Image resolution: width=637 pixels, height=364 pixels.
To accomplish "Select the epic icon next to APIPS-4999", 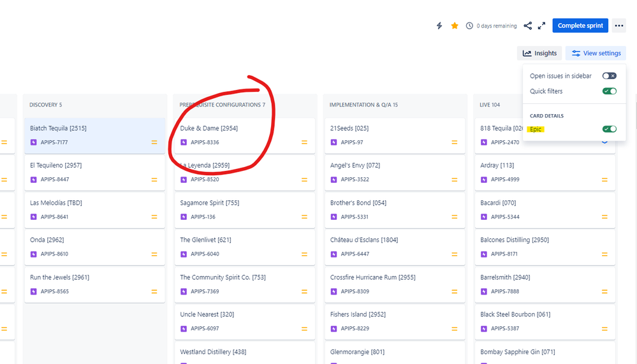I will coord(484,180).
